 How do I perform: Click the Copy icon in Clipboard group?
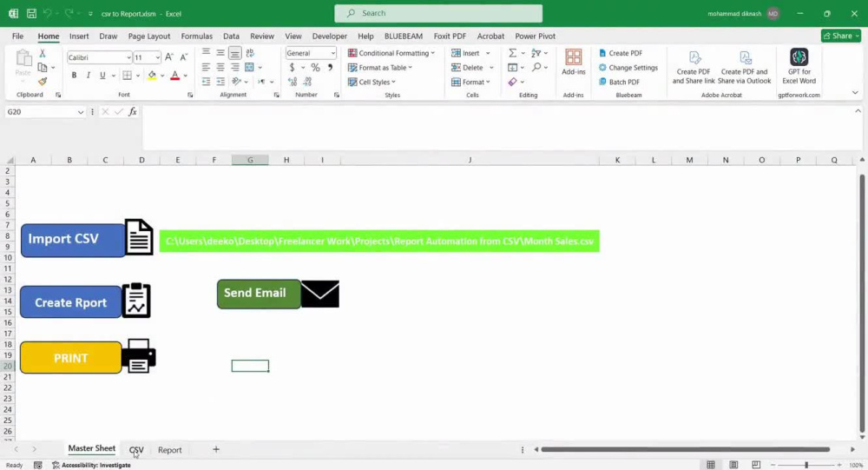42,68
